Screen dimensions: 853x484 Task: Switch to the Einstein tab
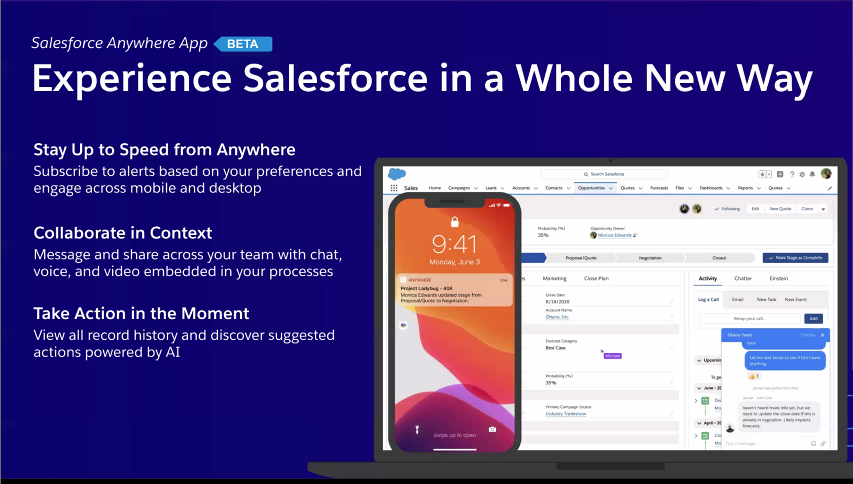point(778,278)
